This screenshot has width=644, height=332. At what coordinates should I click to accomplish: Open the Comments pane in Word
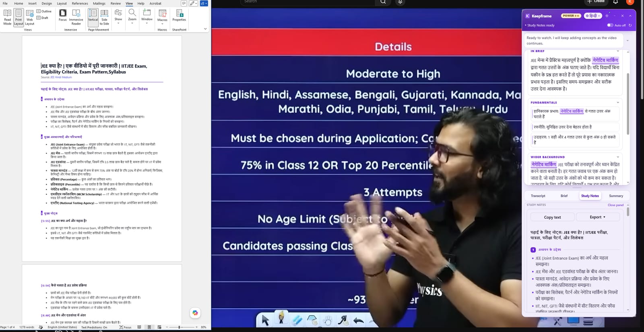pos(184,3)
